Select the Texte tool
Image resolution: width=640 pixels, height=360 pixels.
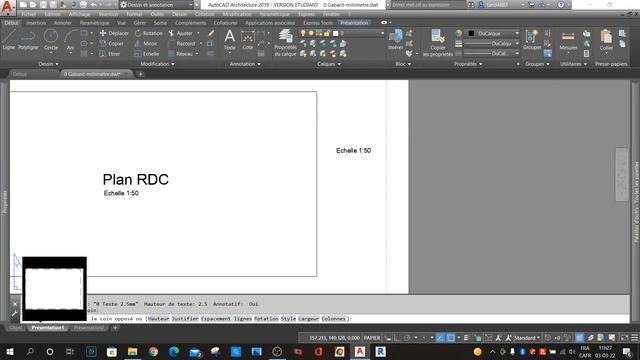(230, 40)
